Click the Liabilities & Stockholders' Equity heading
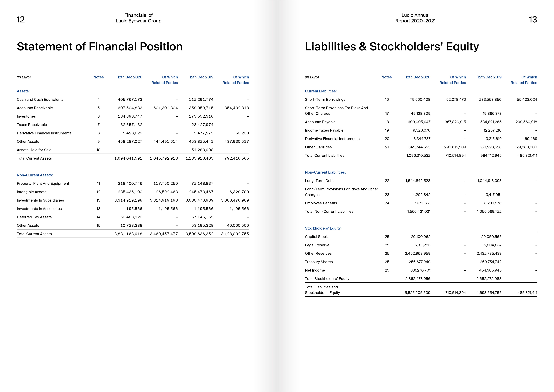The width and height of the screenshot is (554, 392). pyautogui.click(x=392, y=47)
